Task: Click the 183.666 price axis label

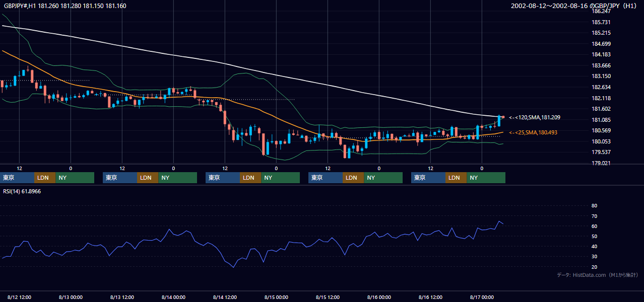Action: pos(601,65)
